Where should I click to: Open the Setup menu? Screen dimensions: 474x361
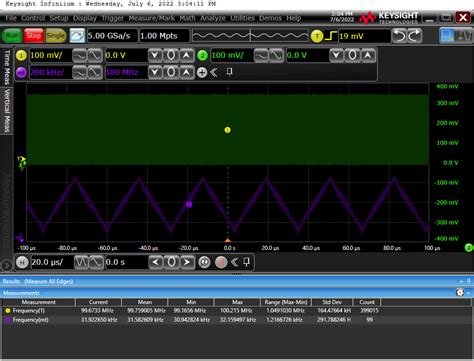point(59,18)
